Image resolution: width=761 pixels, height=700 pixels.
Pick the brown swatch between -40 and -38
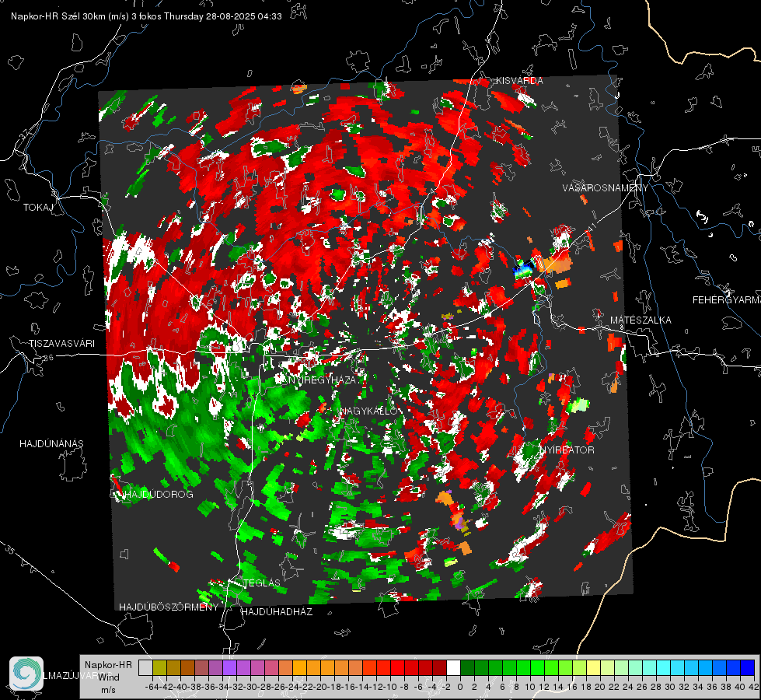pos(188,667)
